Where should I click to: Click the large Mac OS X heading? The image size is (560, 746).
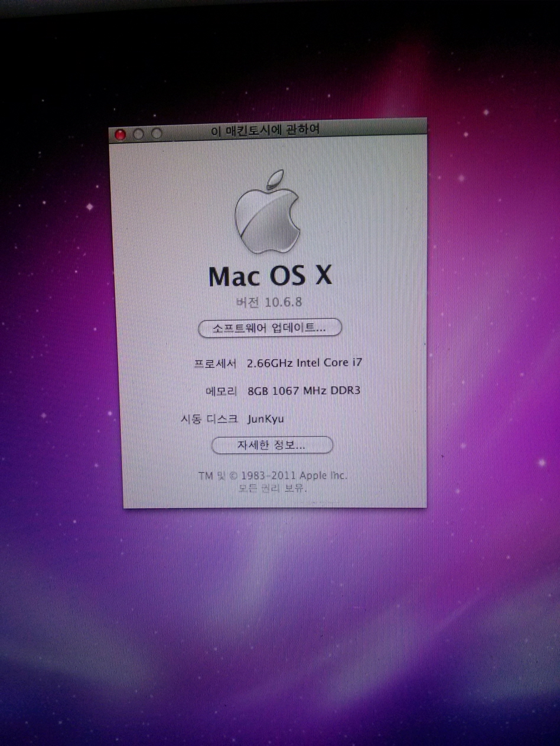270,276
